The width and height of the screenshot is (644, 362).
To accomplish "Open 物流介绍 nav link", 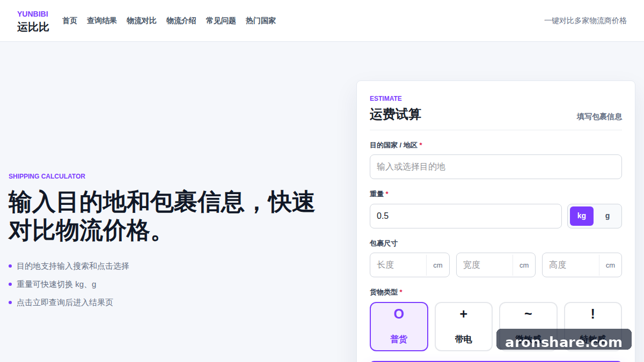I will point(181,21).
